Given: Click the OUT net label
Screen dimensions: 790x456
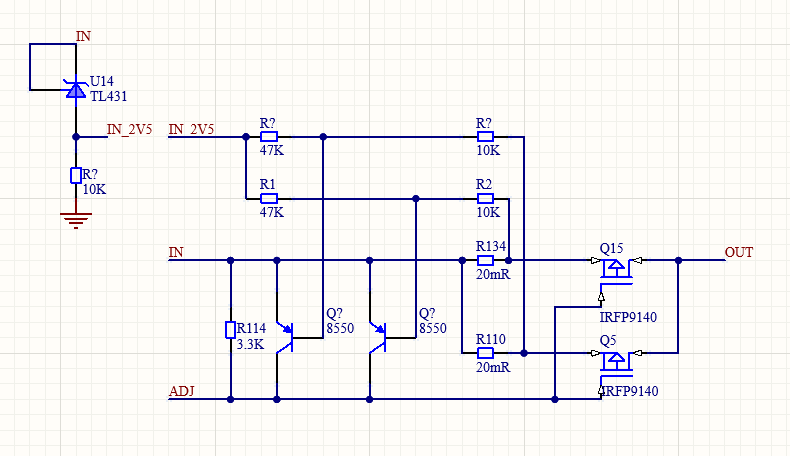Looking at the screenshot, I should (739, 252).
